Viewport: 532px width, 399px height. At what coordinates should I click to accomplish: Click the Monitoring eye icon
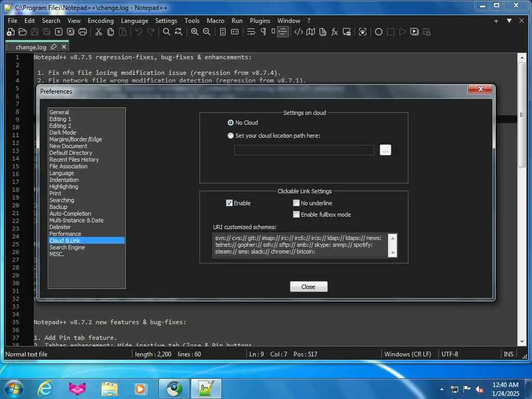pos(363,32)
